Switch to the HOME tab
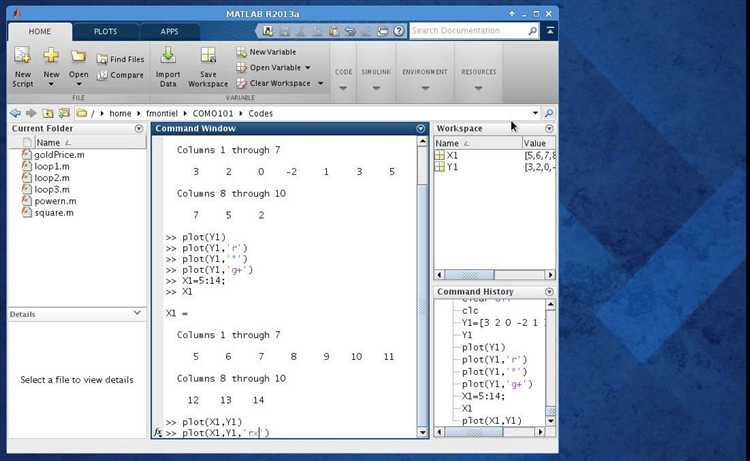 (40, 31)
